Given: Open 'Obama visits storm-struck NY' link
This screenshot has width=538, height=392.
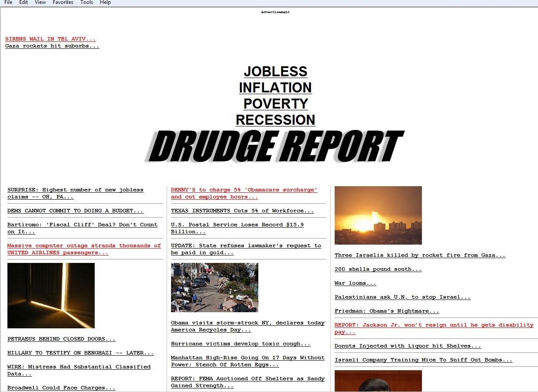Looking at the screenshot, I should [247, 326].
